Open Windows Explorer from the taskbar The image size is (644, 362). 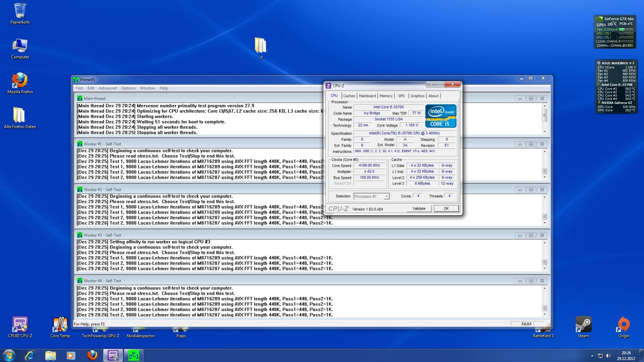[x=50, y=355]
